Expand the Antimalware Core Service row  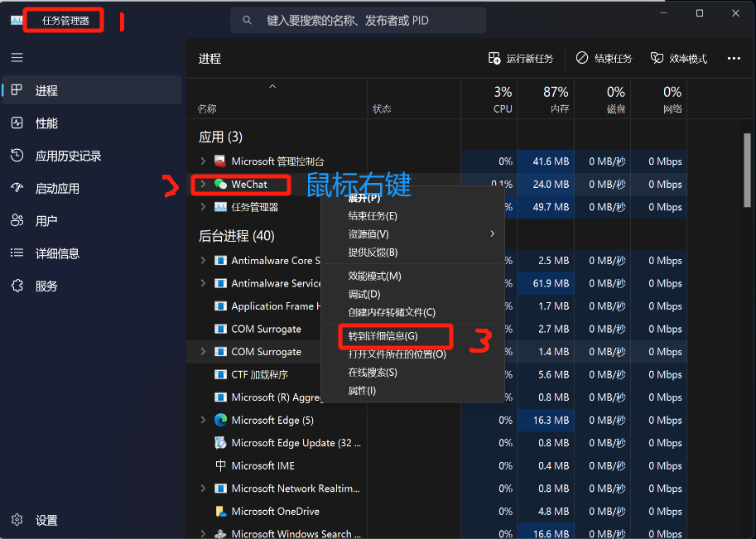click(203, 260)
